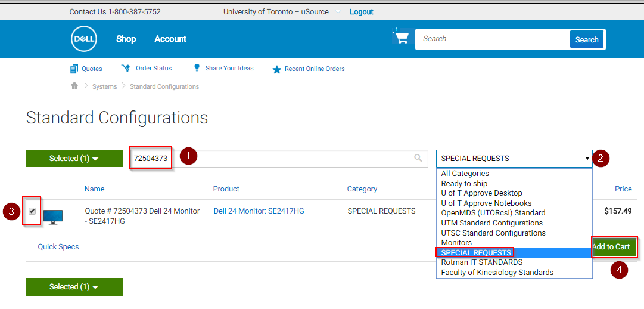Click the magnifier icon in quote search
Image resolution: width=644 pixels, height=309 pixels.
click(419, 158)
